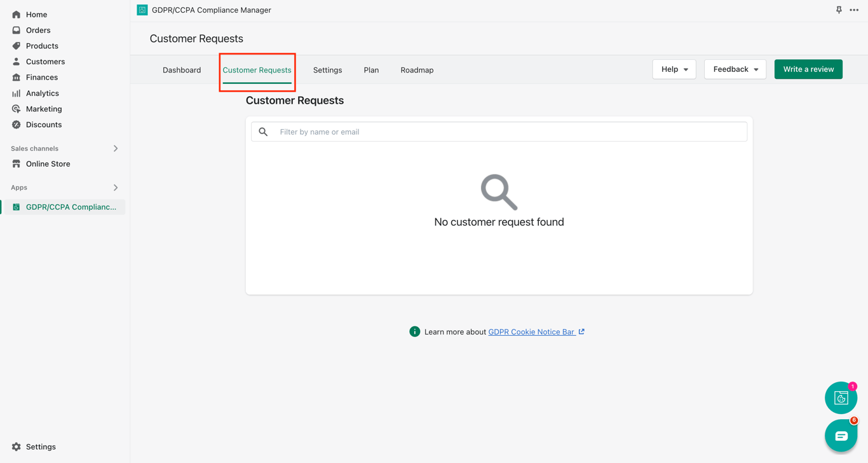Click the Products tag icon
The height and width of the screenshot is (463, 868).
(17, 46)
